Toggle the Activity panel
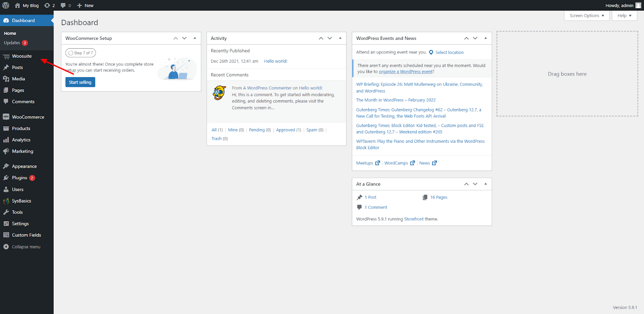This screenshot has width=644, height=314. [x=340, y=38]
